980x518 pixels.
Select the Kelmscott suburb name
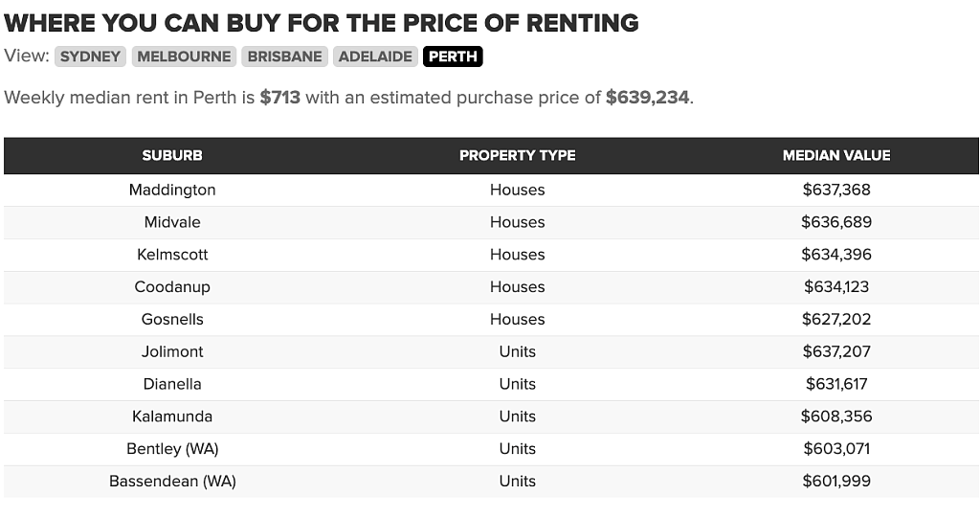(172, 255)
